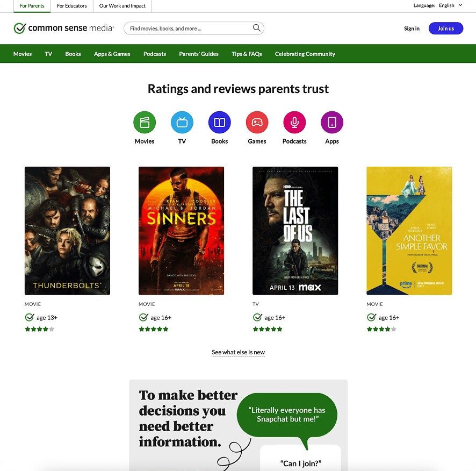Click the Games label below the red icon

coord(257,141)
